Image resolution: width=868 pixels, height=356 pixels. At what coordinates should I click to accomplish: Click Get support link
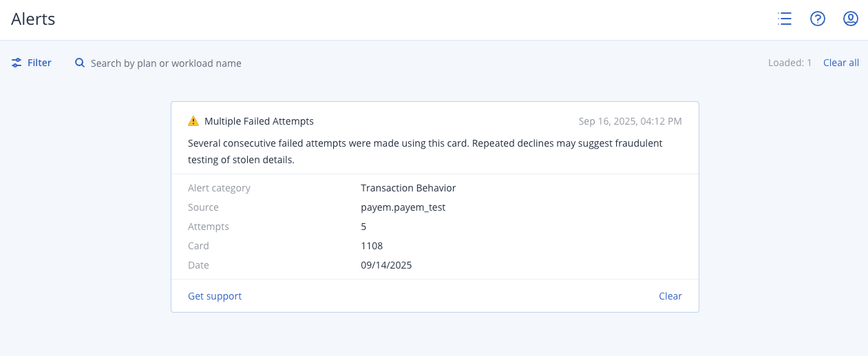click(x=215, y=296)
